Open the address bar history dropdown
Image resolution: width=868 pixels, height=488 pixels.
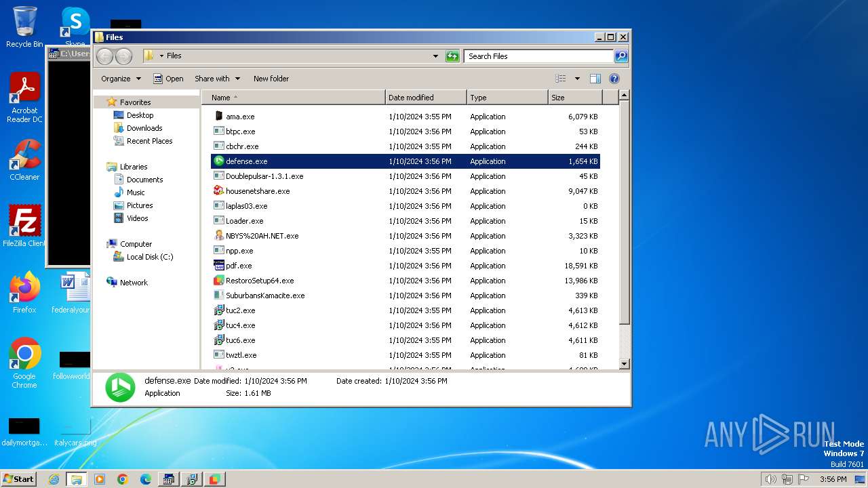pyautogui.click(x=435, y=56)
